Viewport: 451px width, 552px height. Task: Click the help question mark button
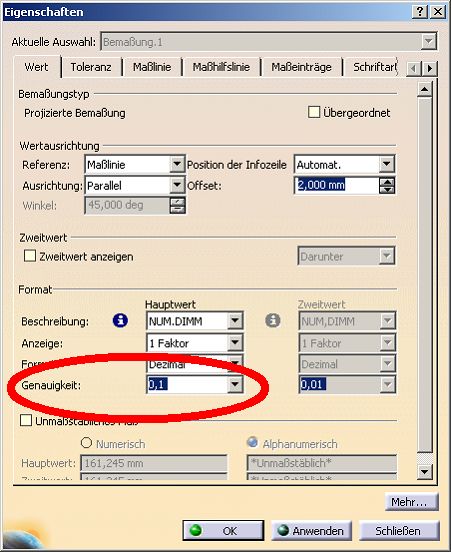[x=420, y=12]
